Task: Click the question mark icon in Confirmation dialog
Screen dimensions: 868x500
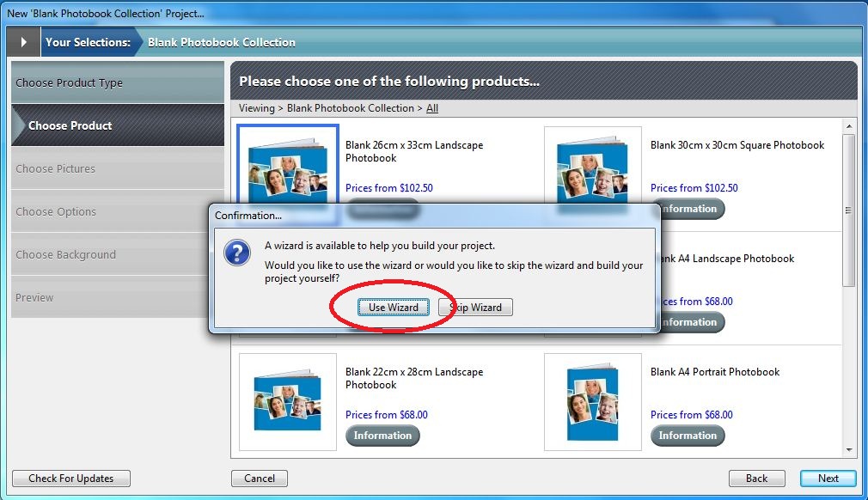Action: pos(237,253)
